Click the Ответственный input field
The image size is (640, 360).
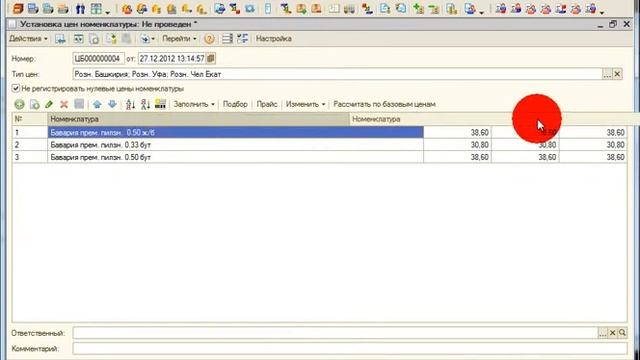(335, 333)
